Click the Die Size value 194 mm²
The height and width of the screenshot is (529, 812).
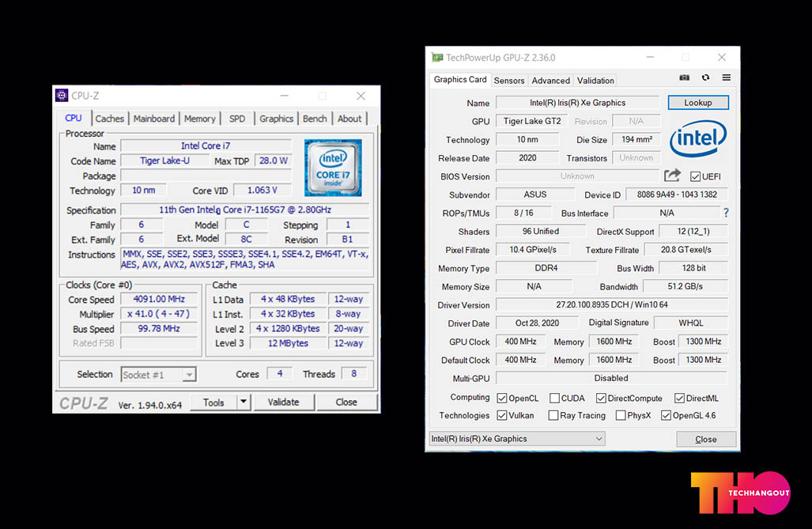click(x=636, y=139)
